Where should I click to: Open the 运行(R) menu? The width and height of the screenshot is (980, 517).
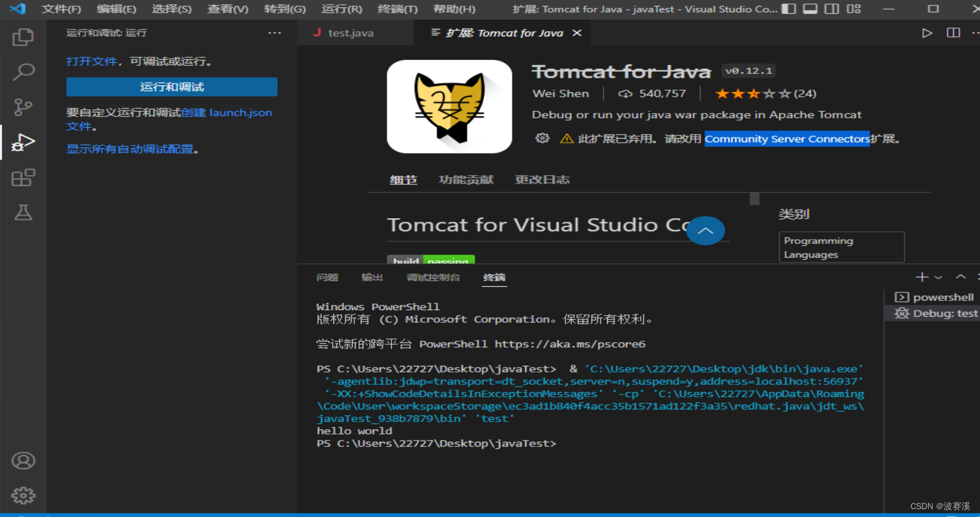pos(341,9)
